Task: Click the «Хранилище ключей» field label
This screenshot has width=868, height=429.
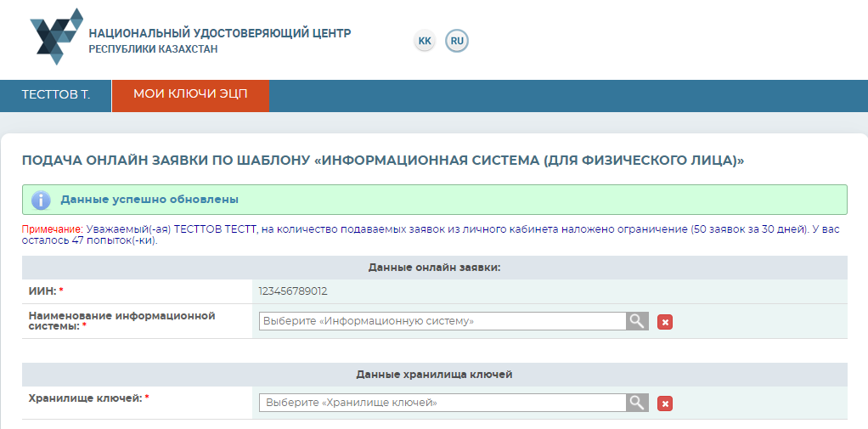Action: coord(85,398)
